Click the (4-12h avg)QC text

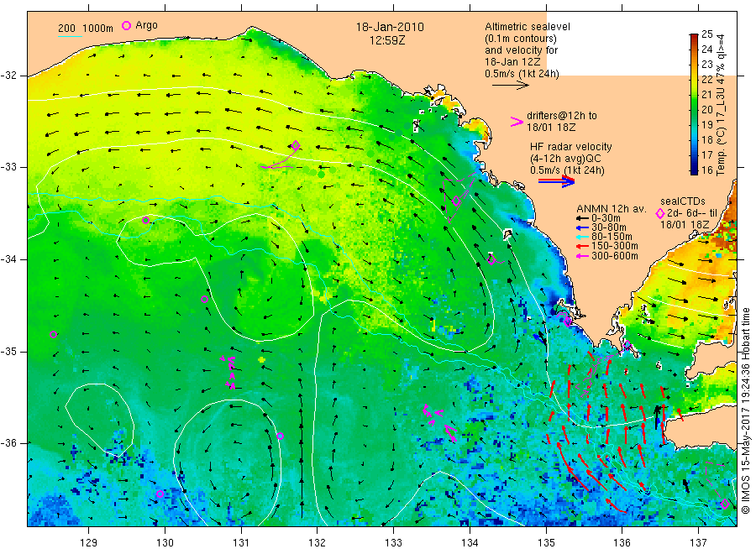565,159
